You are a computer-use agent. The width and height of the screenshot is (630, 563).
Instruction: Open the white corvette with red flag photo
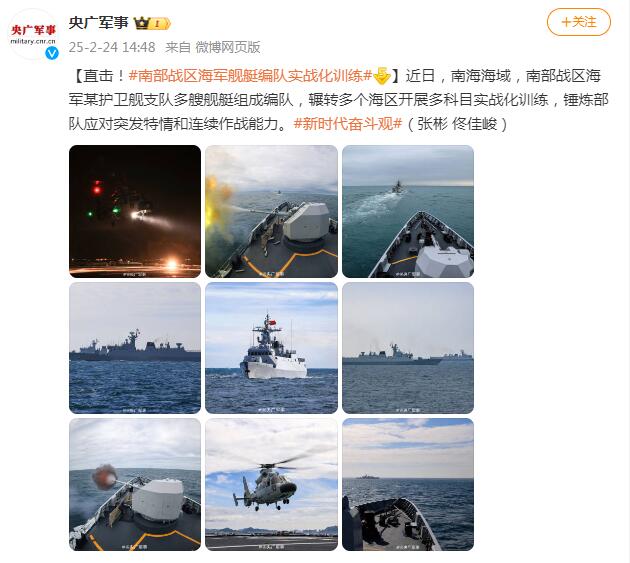[272, 348]
